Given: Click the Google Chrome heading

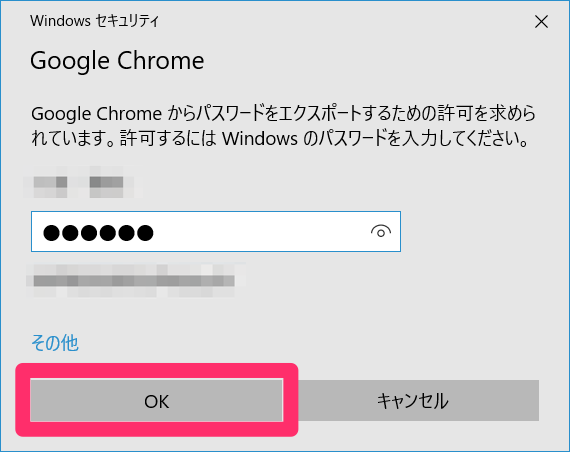Looking at the screenshot, I should point(117,61).
